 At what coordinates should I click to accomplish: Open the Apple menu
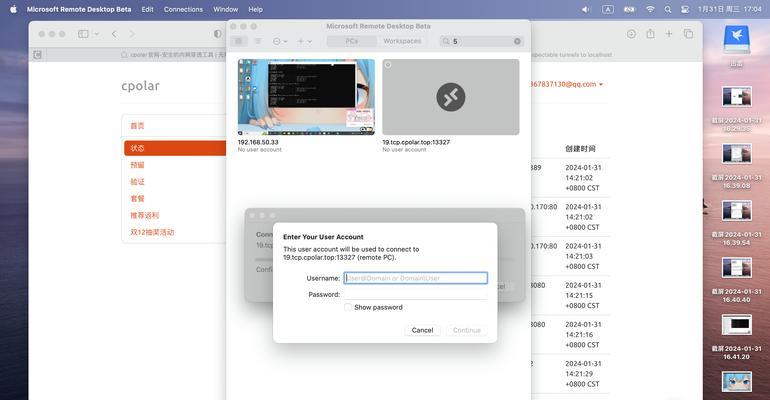(x=13, y=9)
